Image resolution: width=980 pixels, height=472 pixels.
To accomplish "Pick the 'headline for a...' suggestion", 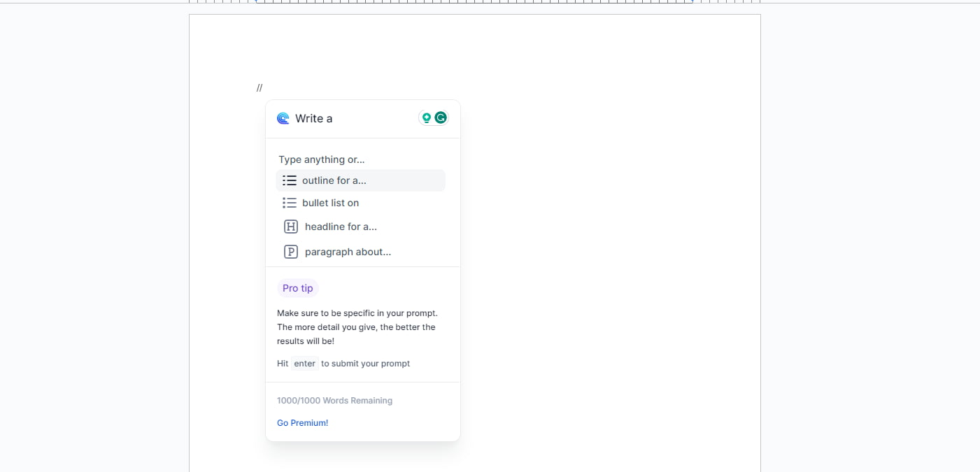I will coord(340,227).
